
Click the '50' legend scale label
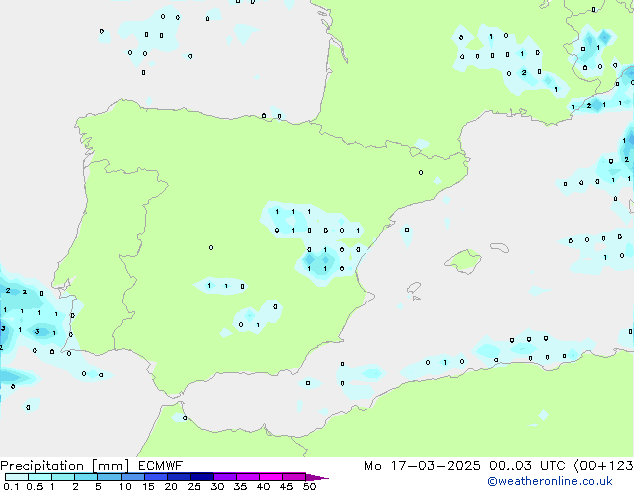tap(309, 486)
